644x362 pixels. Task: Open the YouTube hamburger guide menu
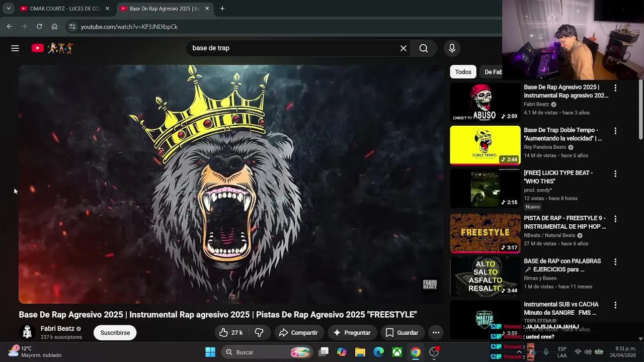[x=15, y=48]
